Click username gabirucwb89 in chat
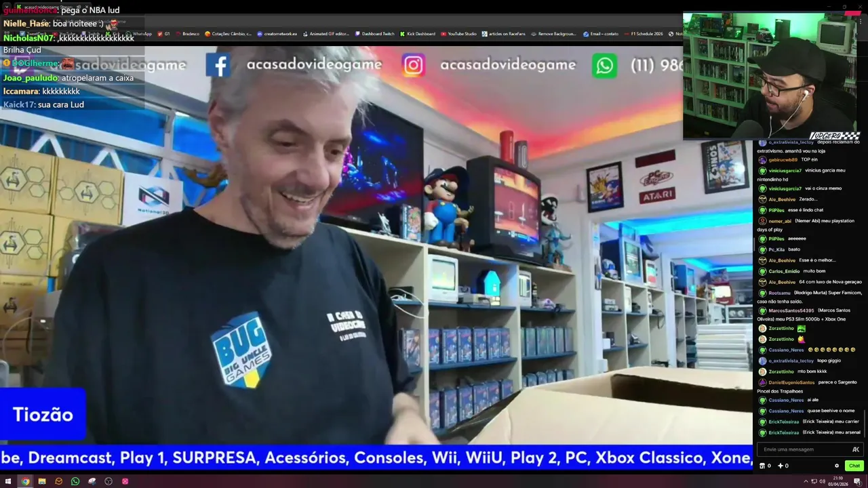Viewport: 868px width, 488px height. (783, 160)
